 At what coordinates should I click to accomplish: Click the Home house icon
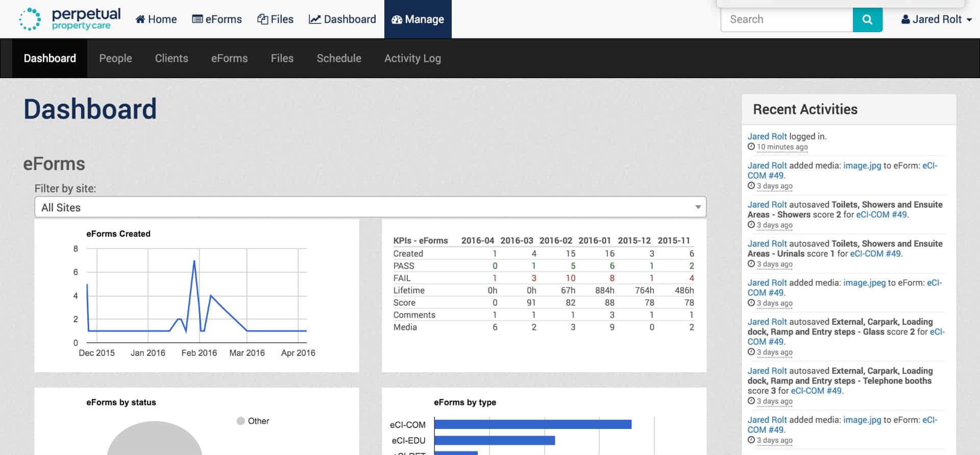pyautogui.click(x=140, y=19)
